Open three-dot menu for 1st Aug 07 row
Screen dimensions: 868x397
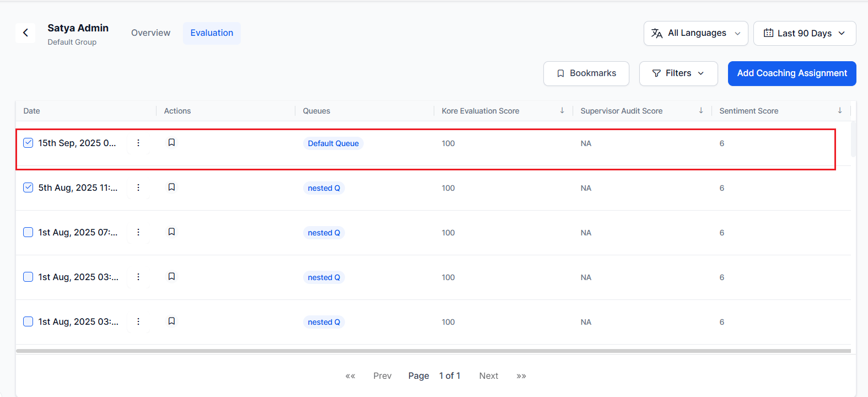tap(138, 232)
